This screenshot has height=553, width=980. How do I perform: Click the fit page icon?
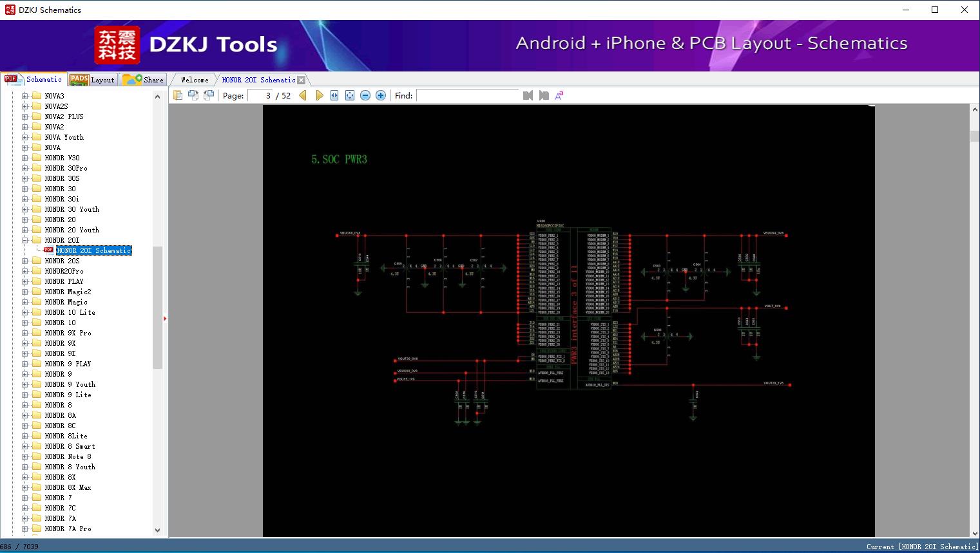[x=350, y=95]
